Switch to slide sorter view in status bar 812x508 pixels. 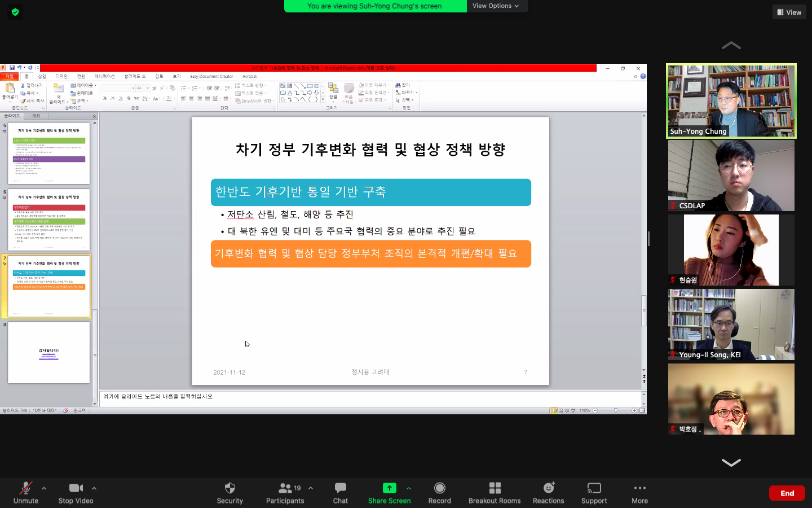[561, 410]
